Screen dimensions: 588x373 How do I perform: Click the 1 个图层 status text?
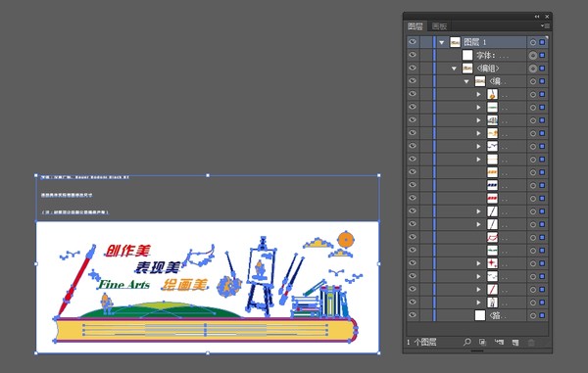coord(421,342)
